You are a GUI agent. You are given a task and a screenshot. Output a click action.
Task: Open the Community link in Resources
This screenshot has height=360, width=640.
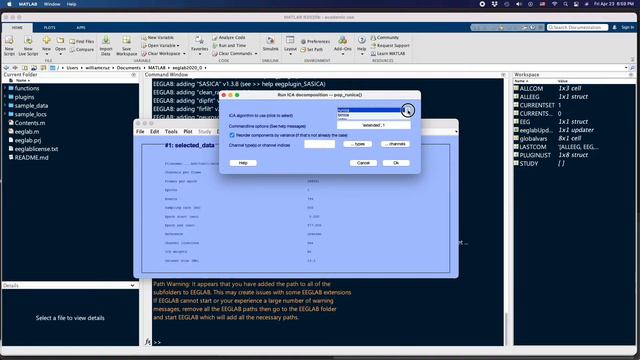coord(384,38)
